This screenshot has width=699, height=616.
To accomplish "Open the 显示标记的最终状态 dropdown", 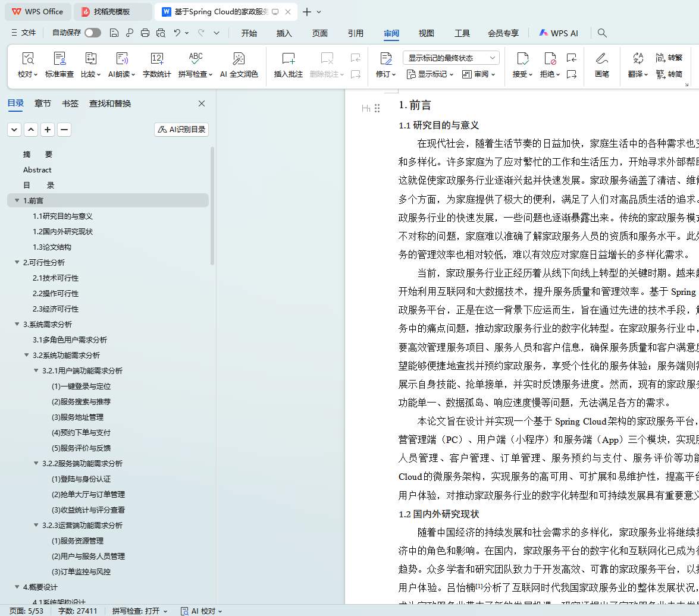I will pos(451,58).
